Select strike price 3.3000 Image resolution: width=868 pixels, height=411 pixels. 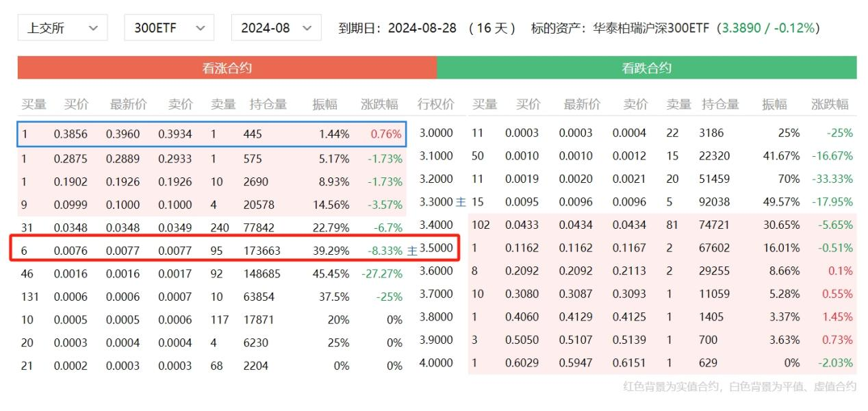click(x=436, y=201)
